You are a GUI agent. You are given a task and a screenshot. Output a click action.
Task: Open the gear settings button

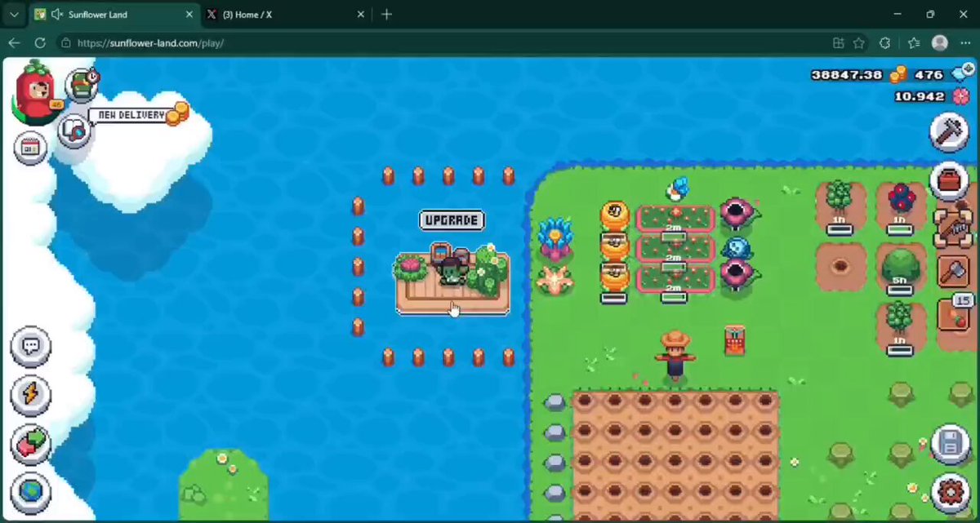pyautogui.click(x=949, y=493)
